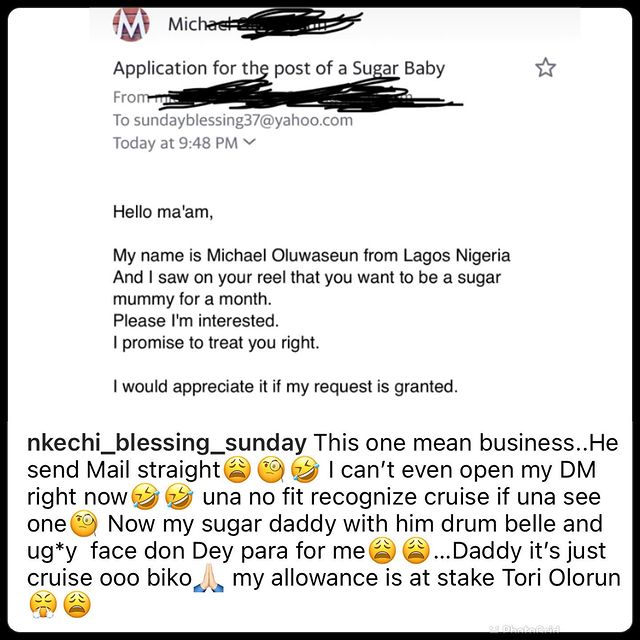Image resolution: width=640 pixels, height=640 pixels.
Task: Click the email subject 'Application for the post of a Sugar Baby'
Action: coord(279,69)
